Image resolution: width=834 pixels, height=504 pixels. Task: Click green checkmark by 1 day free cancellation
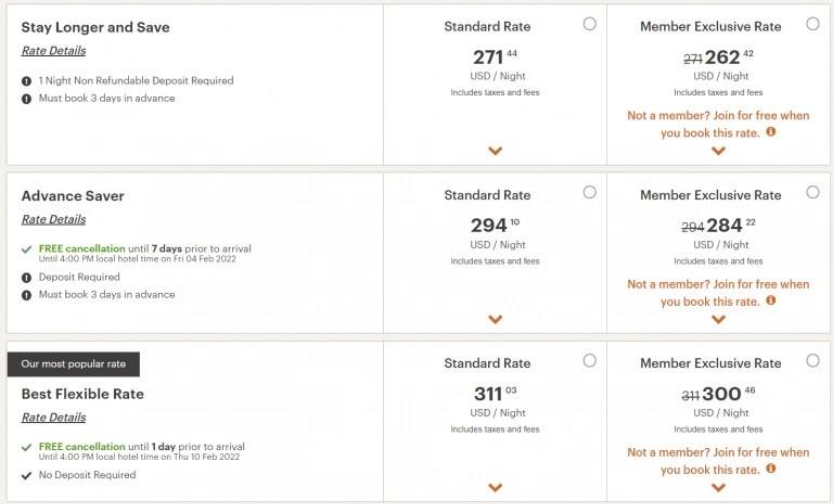click(x=26, y=447)
